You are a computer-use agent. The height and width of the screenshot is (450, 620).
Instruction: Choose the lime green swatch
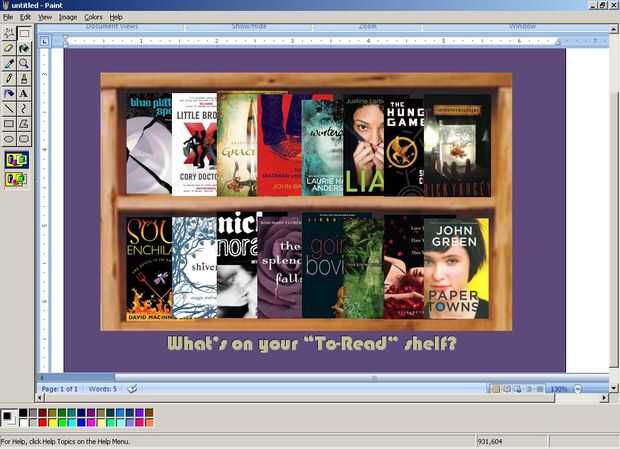[x=62, y=422]
